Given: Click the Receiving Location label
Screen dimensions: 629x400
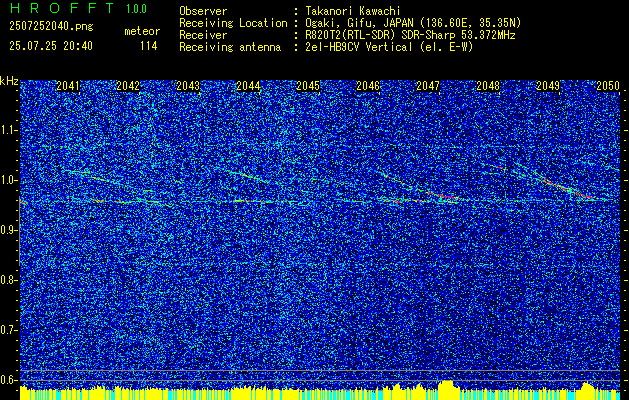Looking at the screenshot, I should point(233,23).
